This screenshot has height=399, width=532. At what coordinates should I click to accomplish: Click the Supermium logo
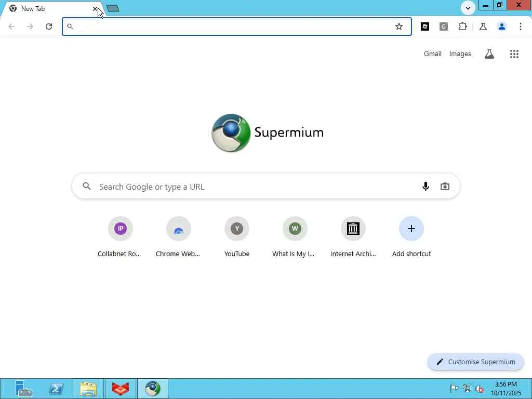click(x=268, y=132)
